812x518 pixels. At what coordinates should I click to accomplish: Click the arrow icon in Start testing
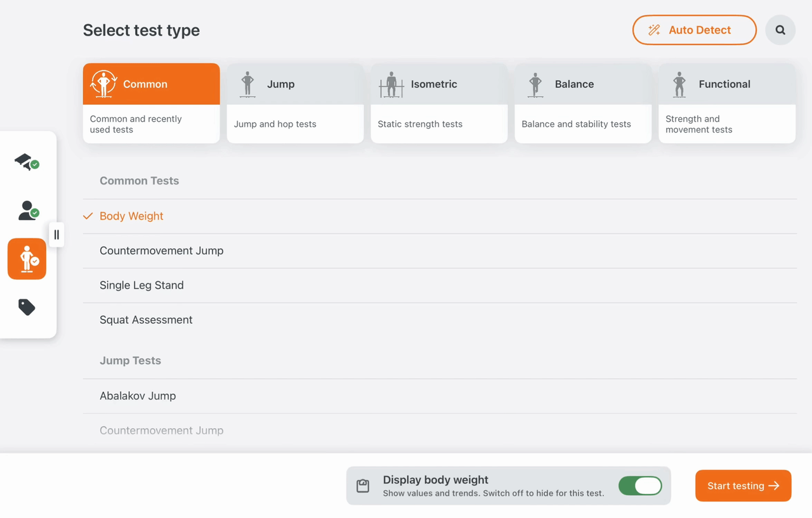(774, 486)
